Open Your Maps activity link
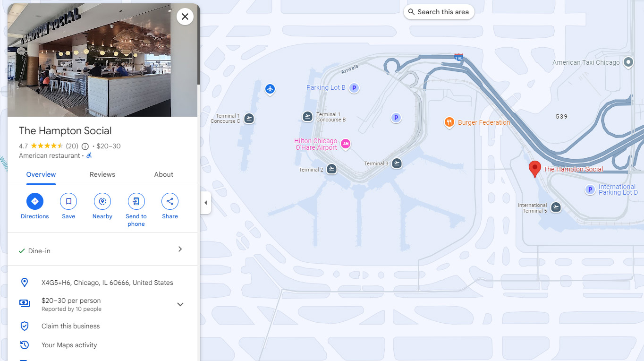The width and height of the screenshot is (644, 361). [69, 345]
